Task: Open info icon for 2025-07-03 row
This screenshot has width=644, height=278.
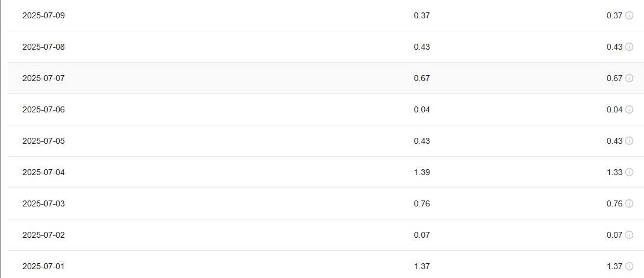Action: pyautogui.click(x=629, y=203)
